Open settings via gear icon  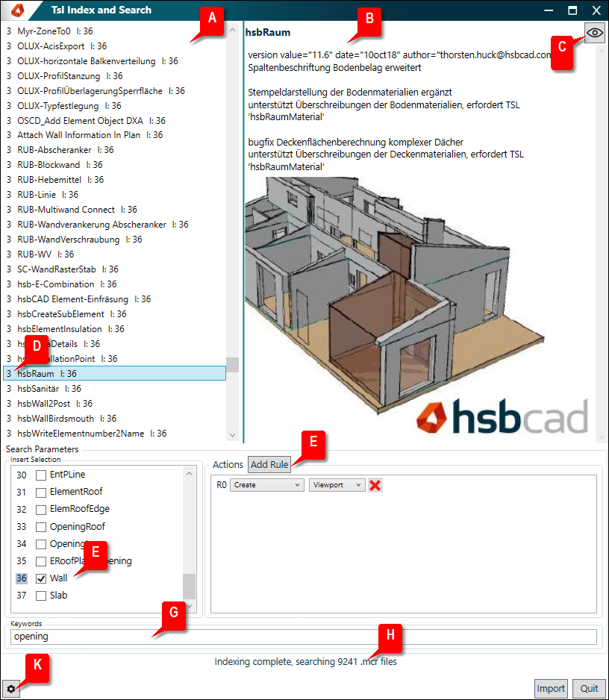tap(10, 689)
